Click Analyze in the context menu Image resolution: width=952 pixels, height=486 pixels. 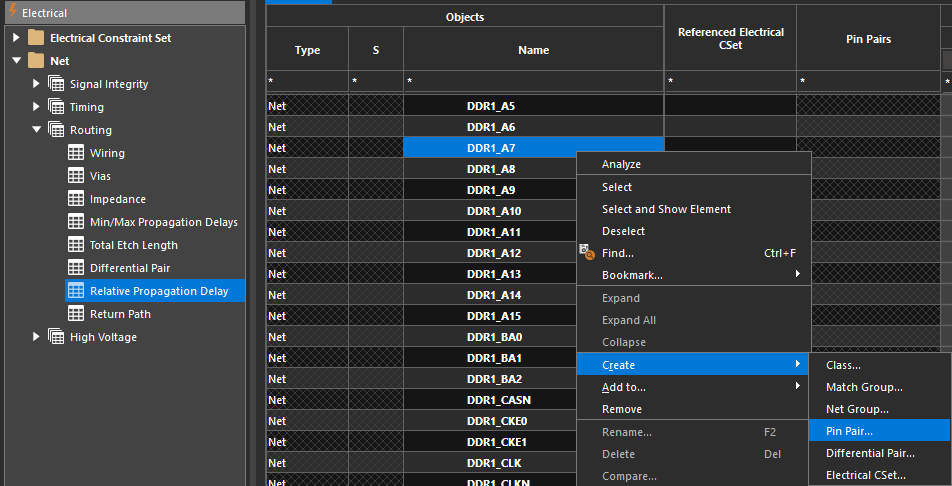[x=621, y=164]
